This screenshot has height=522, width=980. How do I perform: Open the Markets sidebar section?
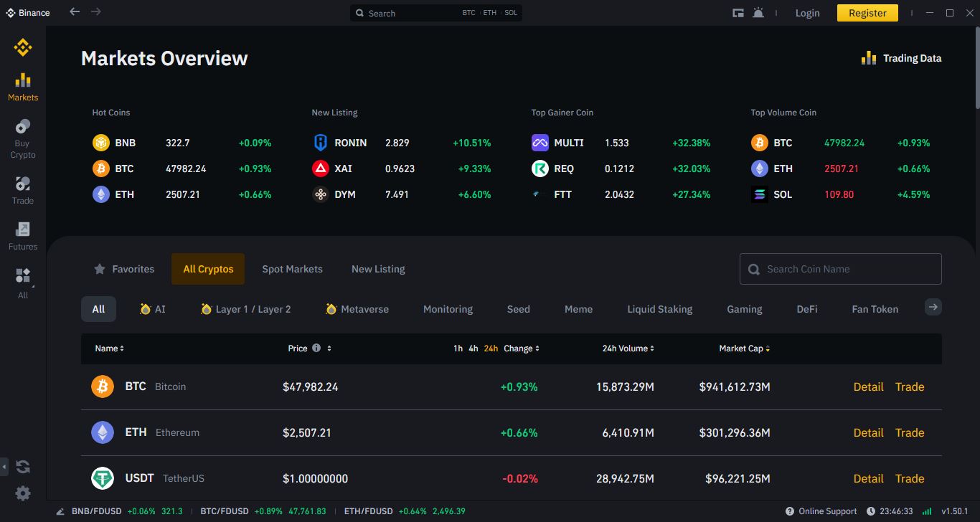coord(23,87)
